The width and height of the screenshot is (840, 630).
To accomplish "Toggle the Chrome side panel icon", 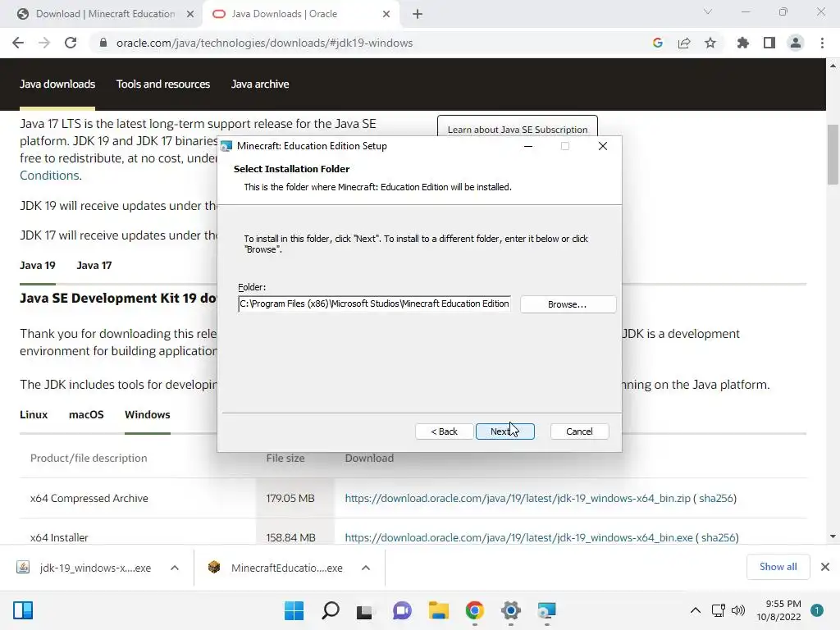I will [769, 43].
